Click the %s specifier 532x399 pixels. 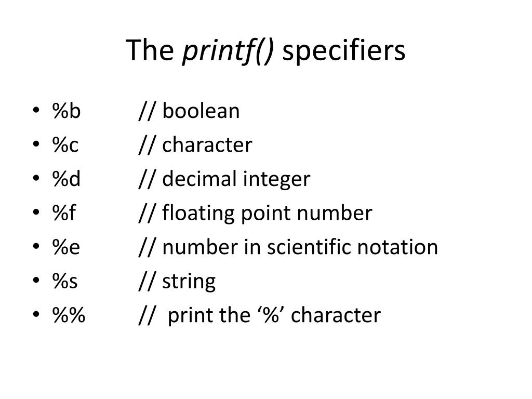click(x=65, y=281)
